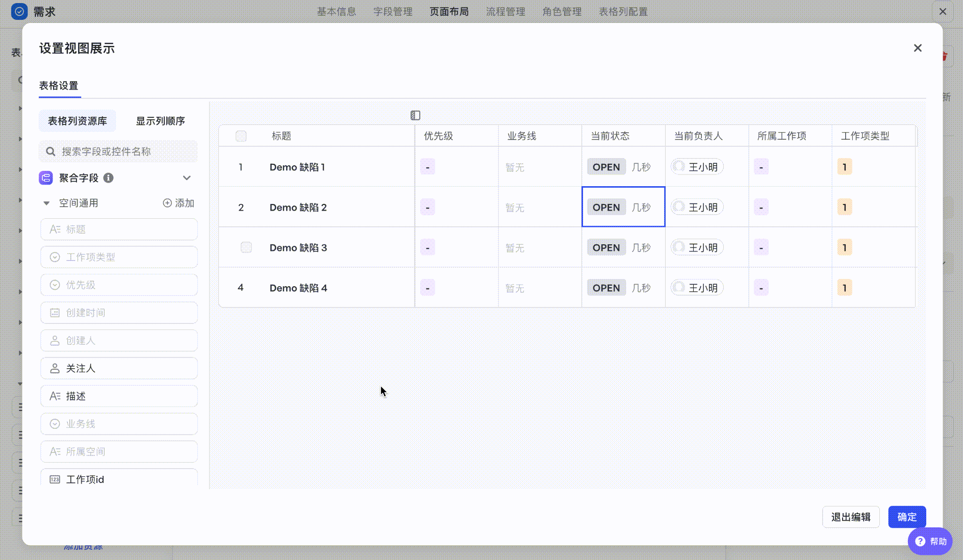Switch to 表格列资源库 sub-tab
The width and height of the screenshot is (963, 560).
(78, 121)
